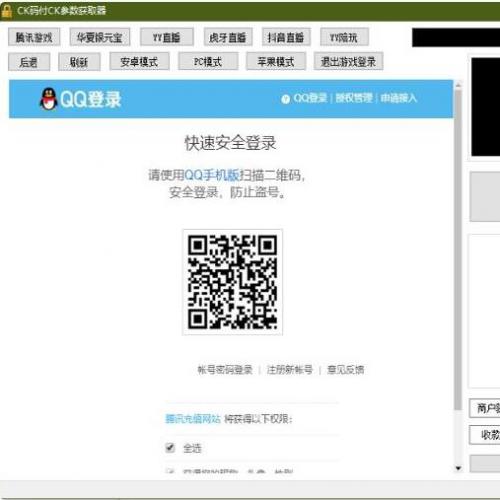
Task: Open 注册新帐号 link
Action: coord(290,370)
